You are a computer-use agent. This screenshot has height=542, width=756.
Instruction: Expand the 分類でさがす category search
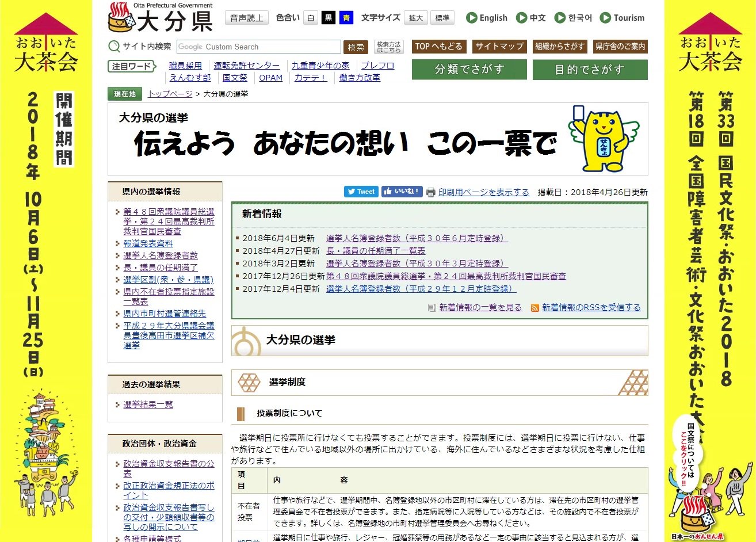click(469, 69)
